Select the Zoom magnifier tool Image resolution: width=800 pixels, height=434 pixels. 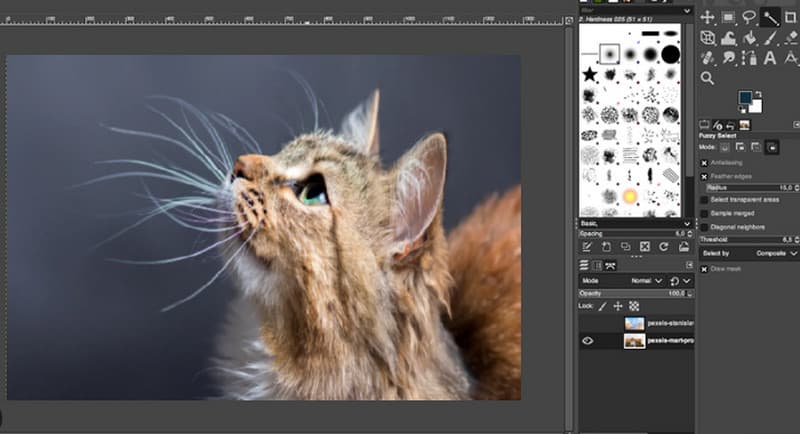click(x=707, y=78)
